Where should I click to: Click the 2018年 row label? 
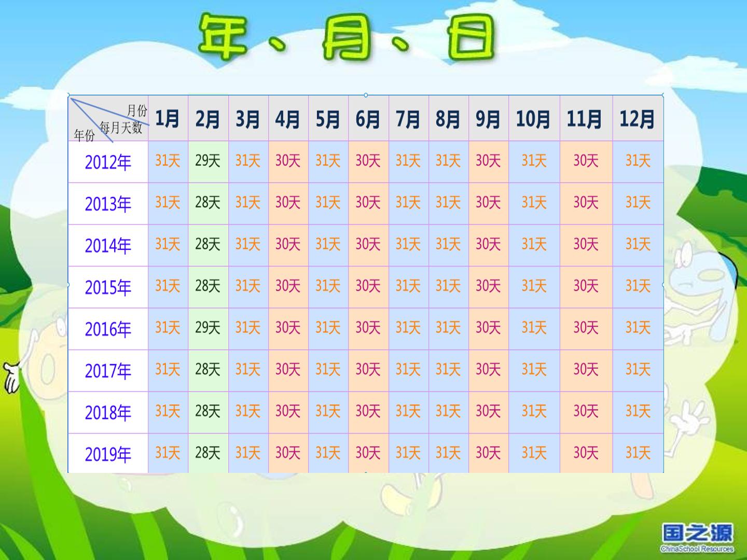pos(108,413)
